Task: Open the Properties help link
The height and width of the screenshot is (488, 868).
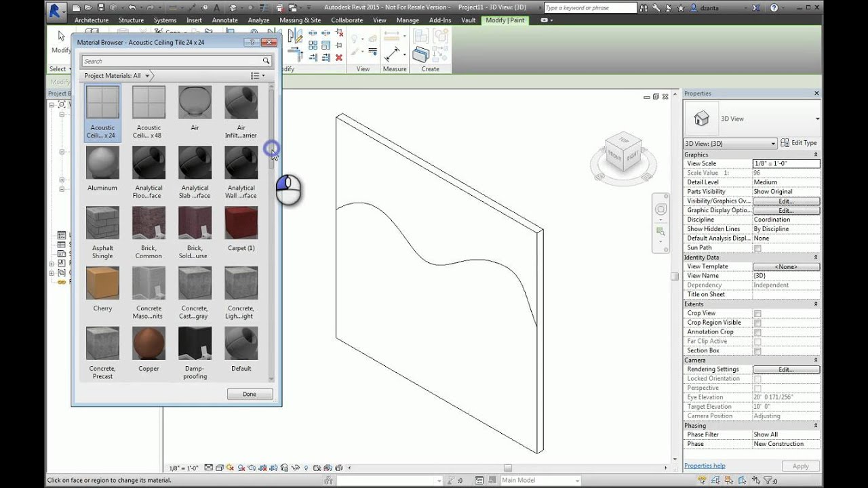Action: coord(705,466)
